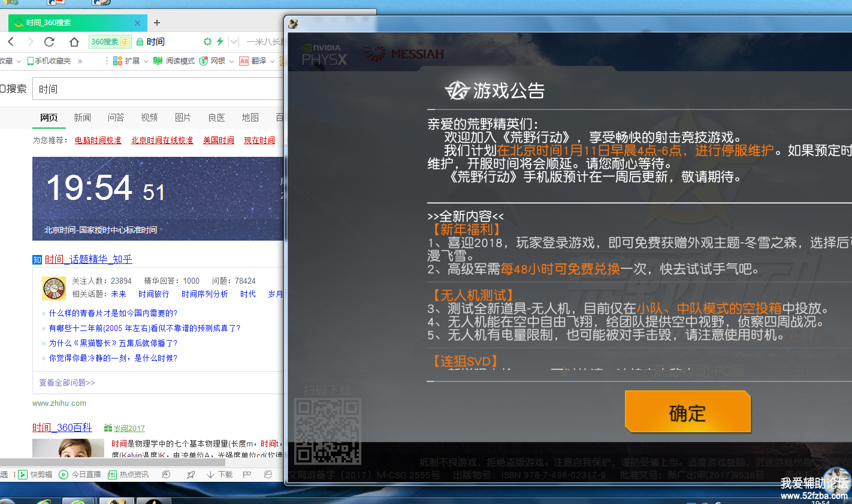Image resolution: width=852 pixels, height=504 pixels.
Task: Open 今日直播 in status bar
Action: click(x=80, y=474)
